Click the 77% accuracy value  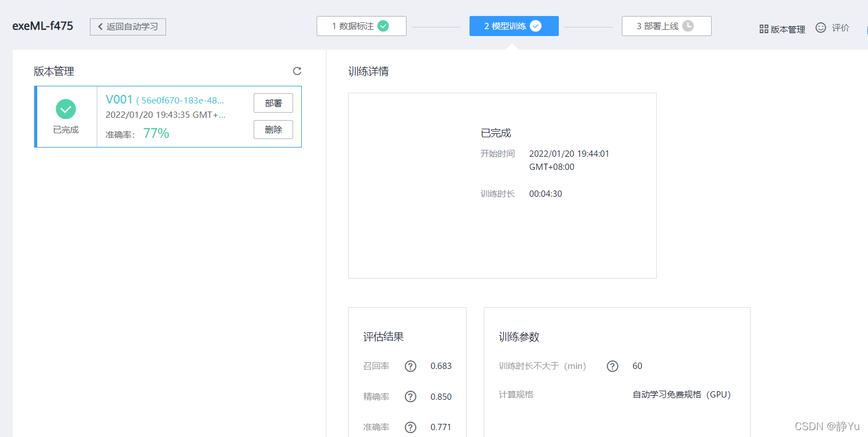[x=156, y=133]
